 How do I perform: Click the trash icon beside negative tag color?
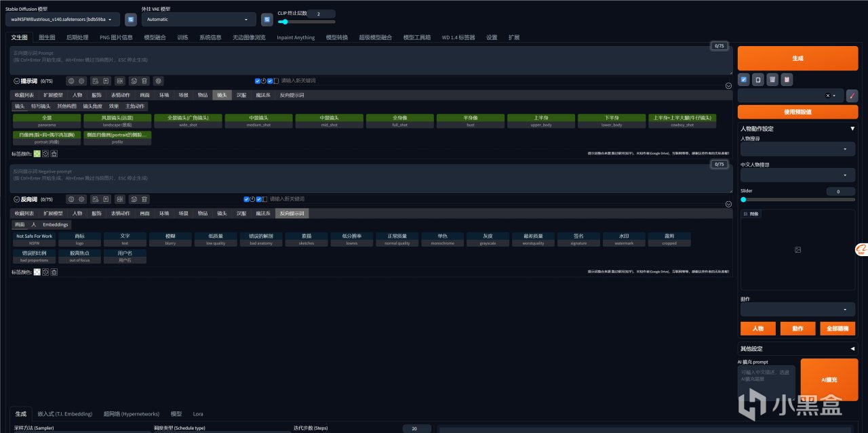(54, 272)
